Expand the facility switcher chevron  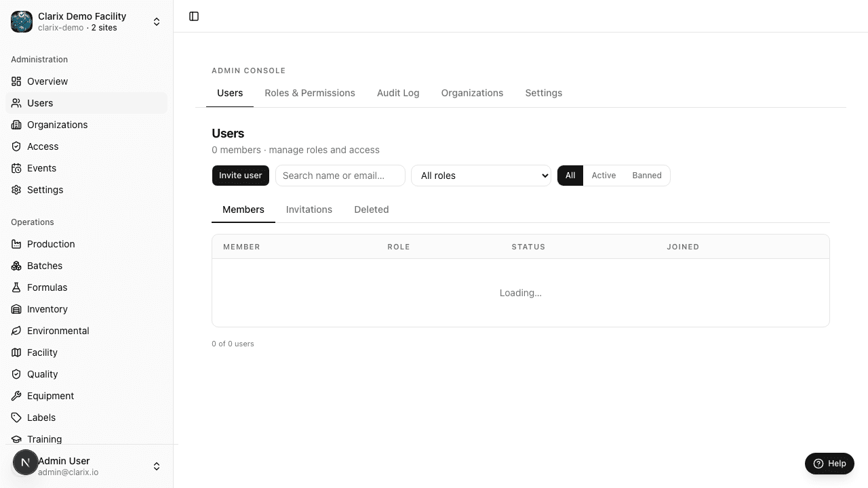pyautogui.click(x=157, y=22)
